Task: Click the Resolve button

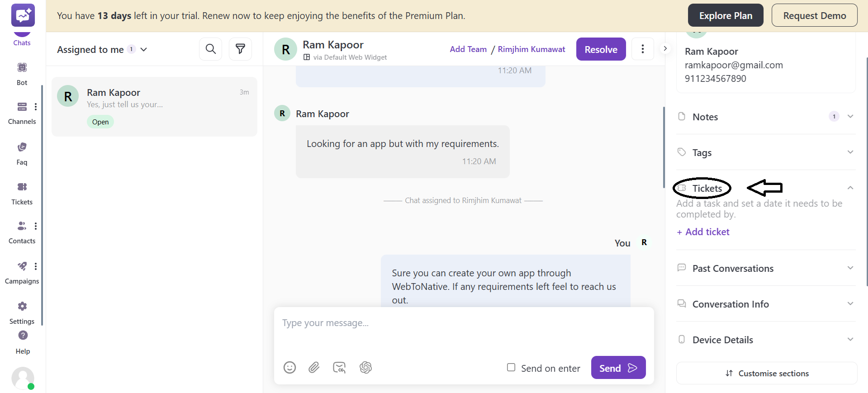Action: click(x=601, y=49)
